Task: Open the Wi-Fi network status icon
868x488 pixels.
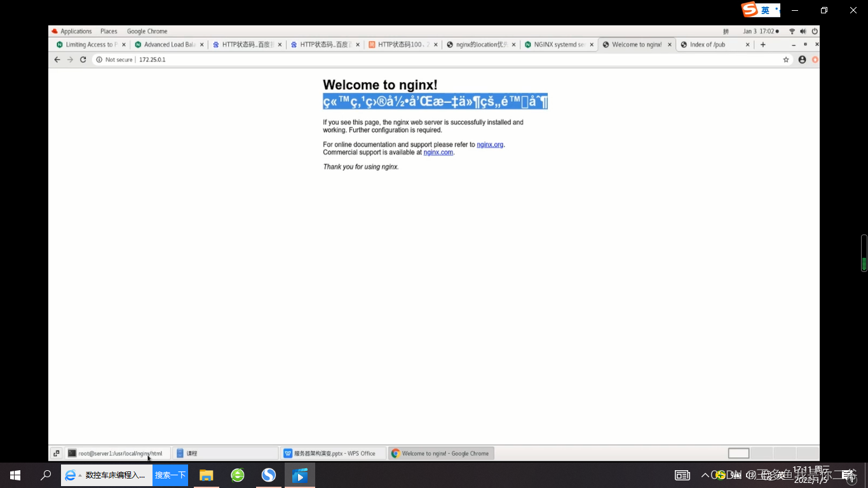Action: 792,31
